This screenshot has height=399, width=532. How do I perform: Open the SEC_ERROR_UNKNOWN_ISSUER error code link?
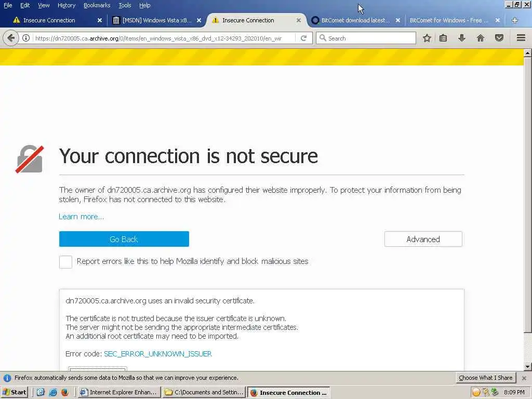[158, 354]
